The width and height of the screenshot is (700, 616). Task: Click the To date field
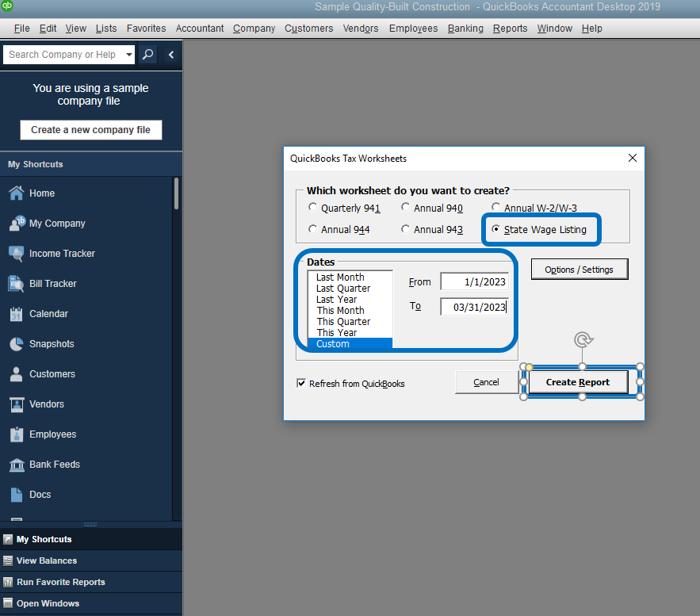pyautogui.click(x=474, y=307)
